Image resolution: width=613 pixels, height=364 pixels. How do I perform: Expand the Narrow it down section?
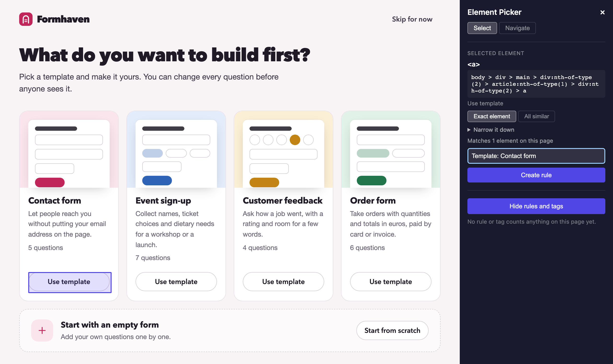tap(491, 130)
